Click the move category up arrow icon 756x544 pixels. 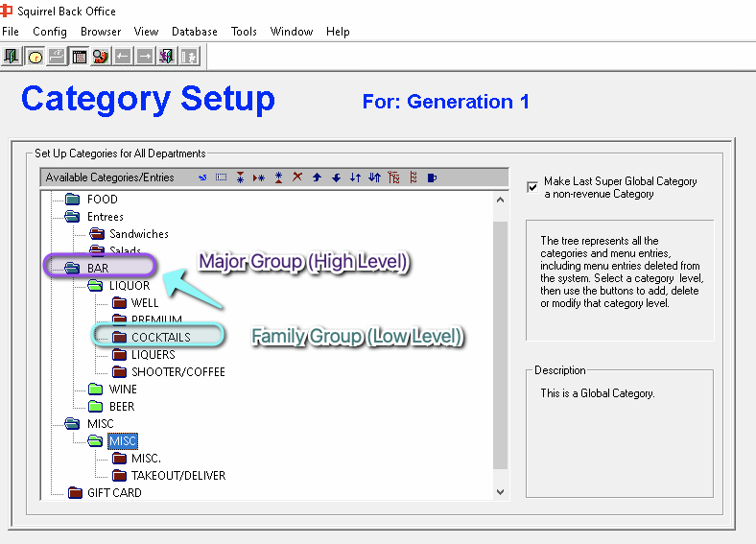tap(317, 177)
